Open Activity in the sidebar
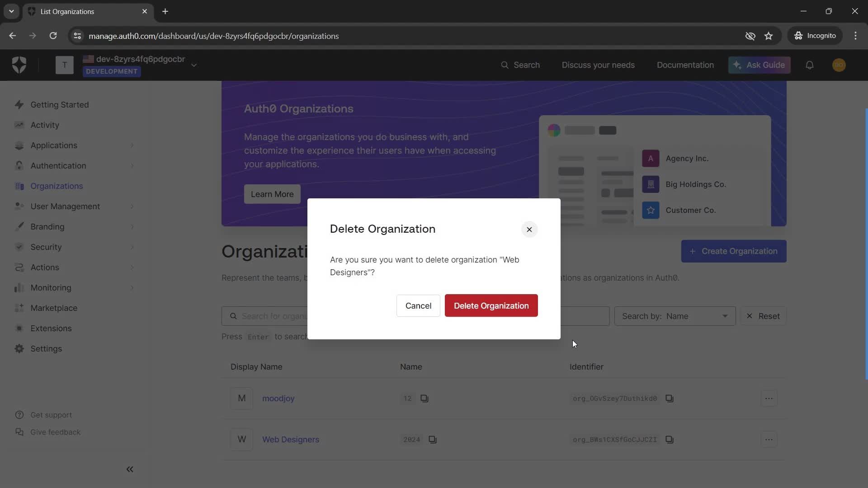The width and height of the screenshot is (868, 488). [x=45, y=125]
